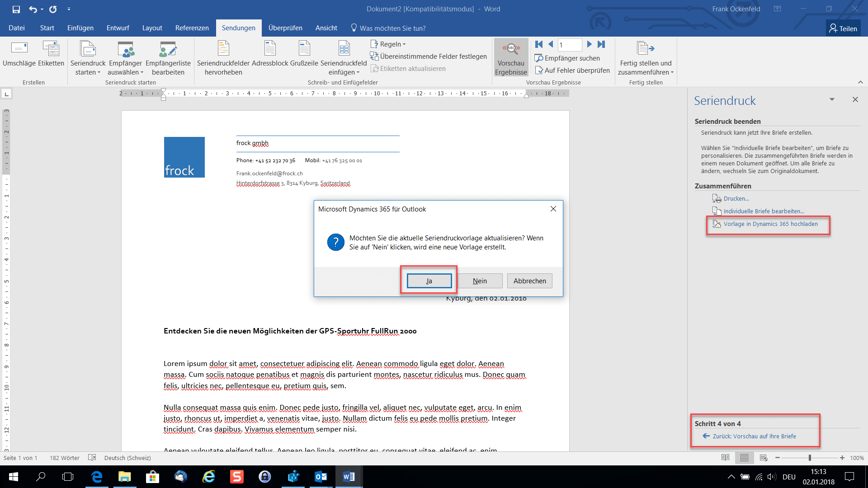
Task: Insert an Adressblock
Action: tap(270, 54)
